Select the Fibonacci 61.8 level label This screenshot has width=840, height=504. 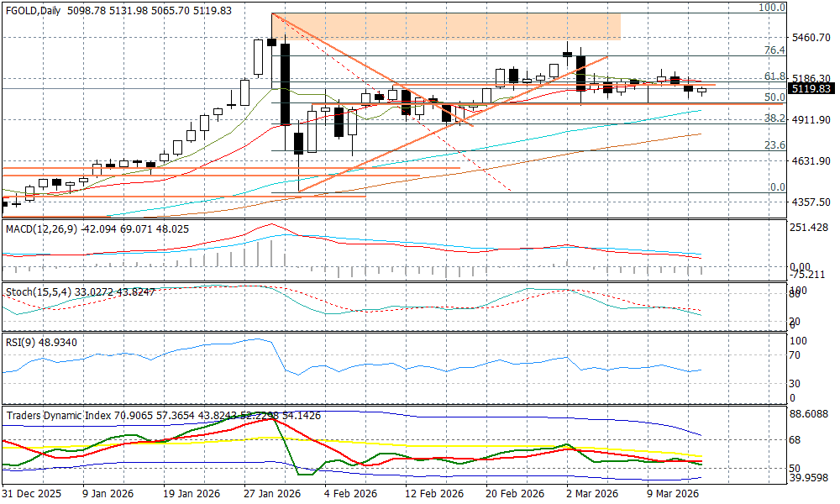(774, 76)
